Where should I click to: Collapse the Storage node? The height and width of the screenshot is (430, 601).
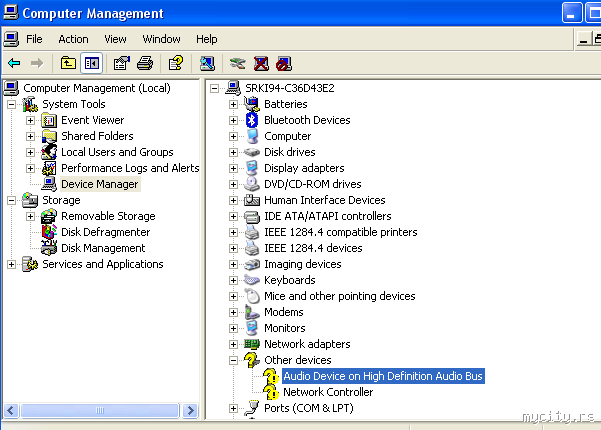(x=11, y=200)
